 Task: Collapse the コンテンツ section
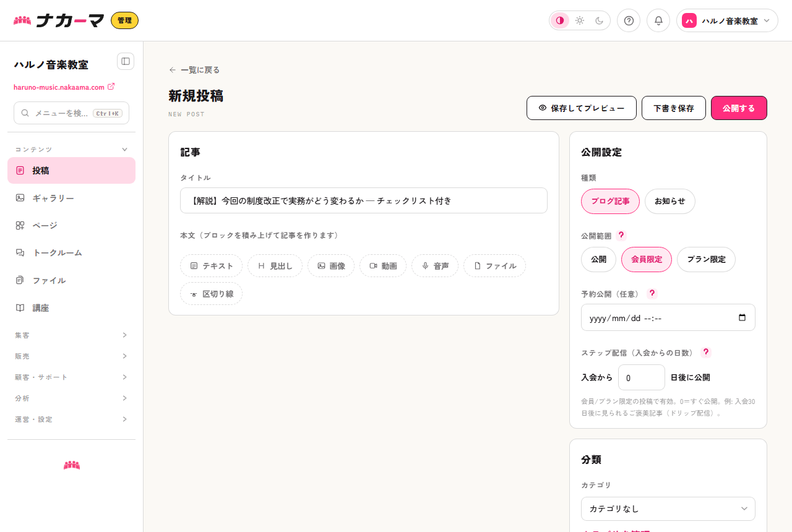coord(71,149)
